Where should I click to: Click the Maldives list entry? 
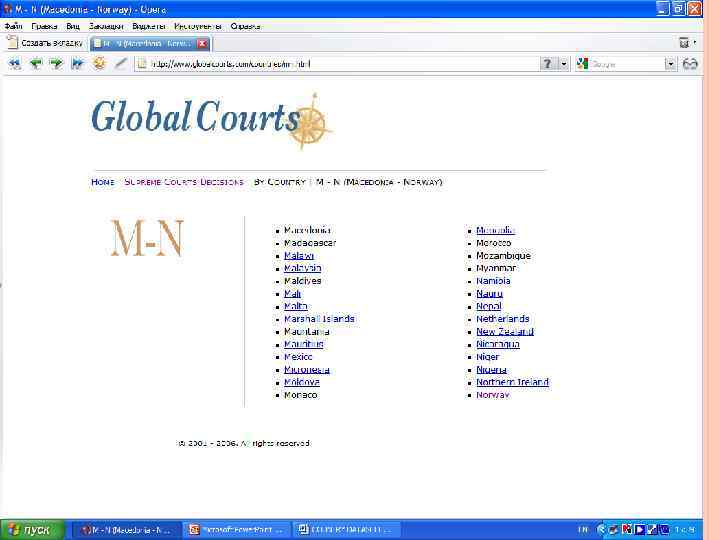[303, 281]
